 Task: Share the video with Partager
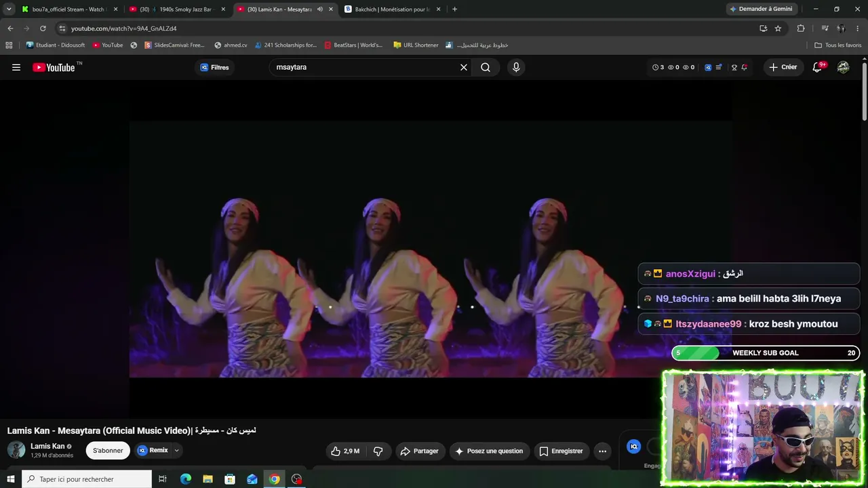point(419,451)
